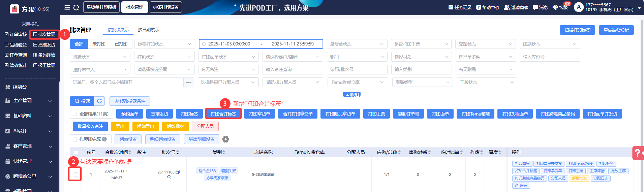Click the user avatar icon
The height and width of the screenshot is (192, 644).
[x=578, y=7]
